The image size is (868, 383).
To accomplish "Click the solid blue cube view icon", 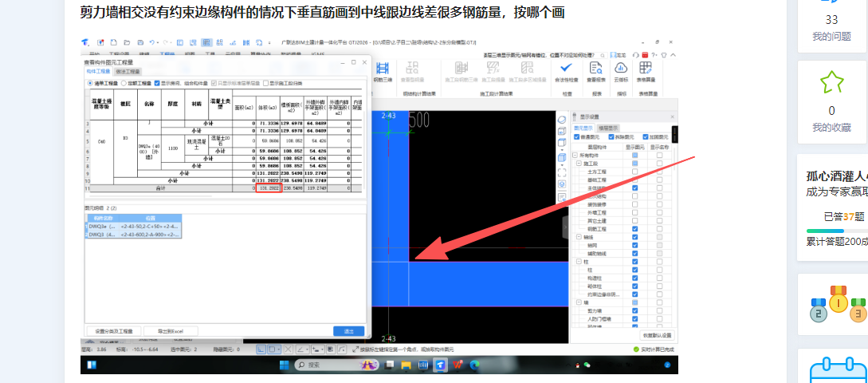I will [562, 158].
